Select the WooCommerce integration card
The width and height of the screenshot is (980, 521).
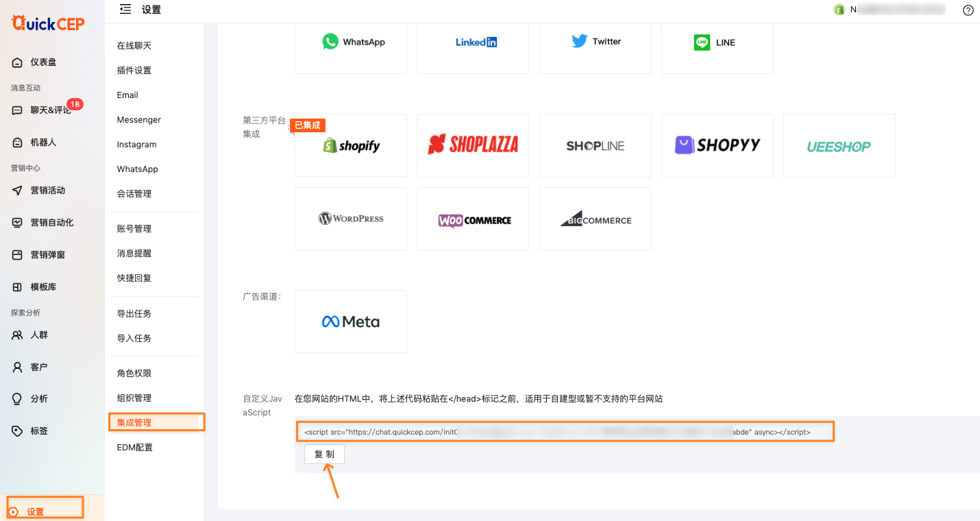(x=473, y=219)
